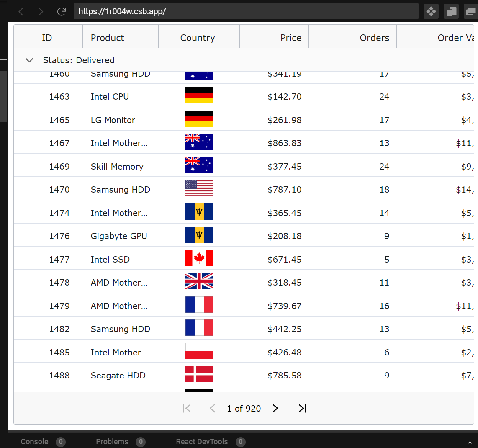Click the UK flag in row 1478
Image resolution: width=478 pixels, height=448 pixels.
[199, 281]
